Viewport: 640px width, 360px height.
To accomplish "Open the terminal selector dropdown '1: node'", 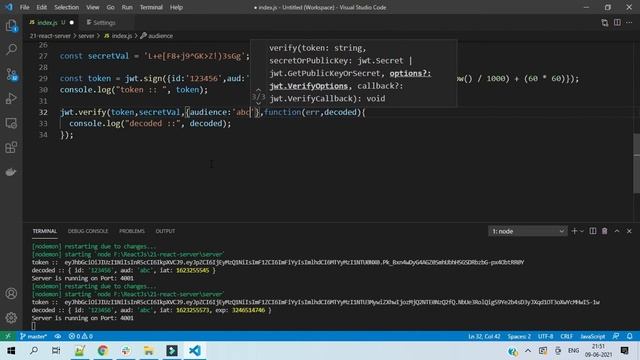I will (x=527, y=231).
